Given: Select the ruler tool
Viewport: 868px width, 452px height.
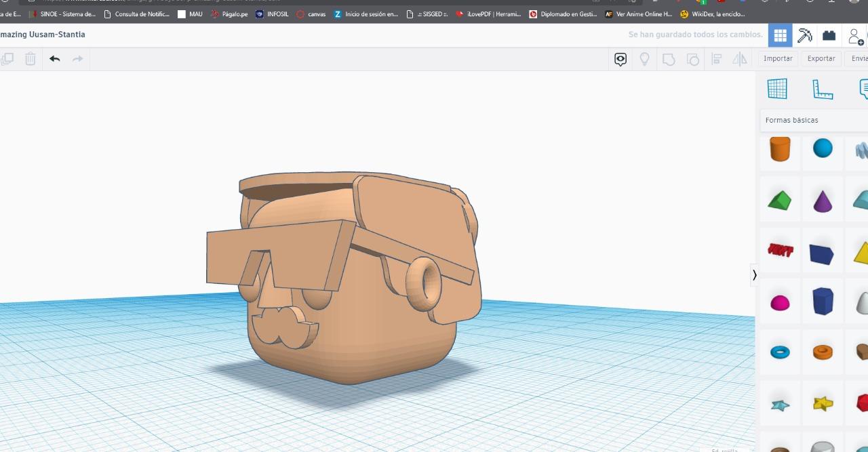Looking at the screenshot, I should pyautogui.click(x=822, y=89).
